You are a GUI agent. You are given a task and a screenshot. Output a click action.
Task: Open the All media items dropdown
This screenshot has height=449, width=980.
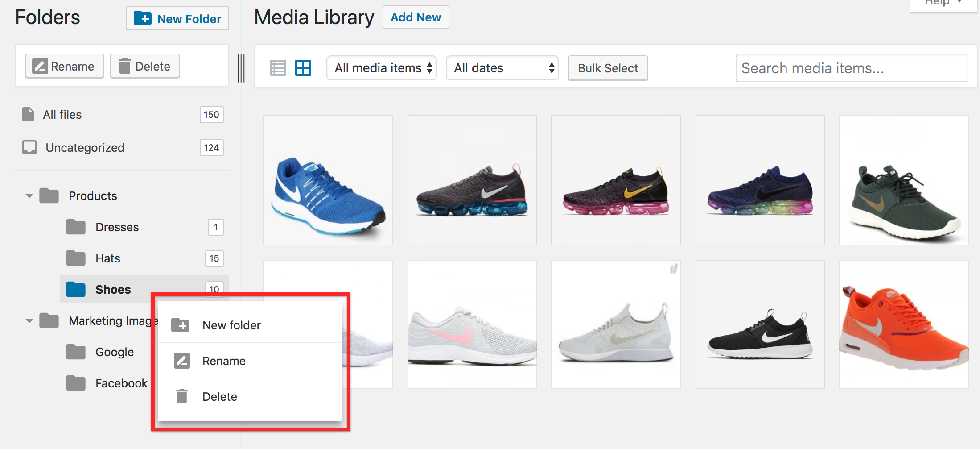(382, 68)
